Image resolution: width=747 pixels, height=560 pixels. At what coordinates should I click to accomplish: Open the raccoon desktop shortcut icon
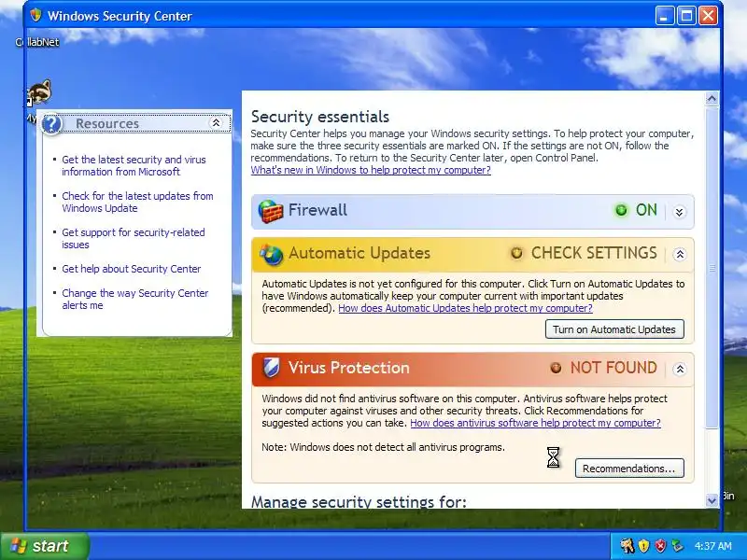point(39,92)
